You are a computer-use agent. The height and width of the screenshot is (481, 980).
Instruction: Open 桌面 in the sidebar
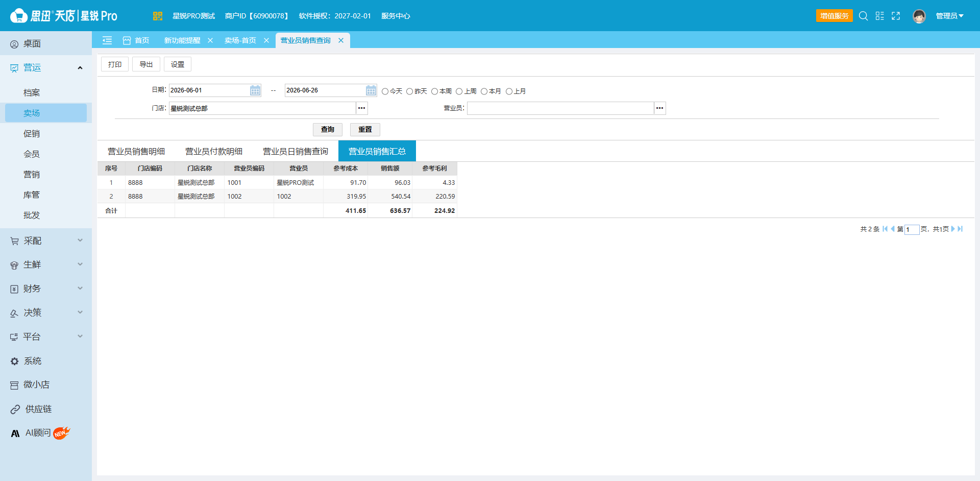pos(46,44)
